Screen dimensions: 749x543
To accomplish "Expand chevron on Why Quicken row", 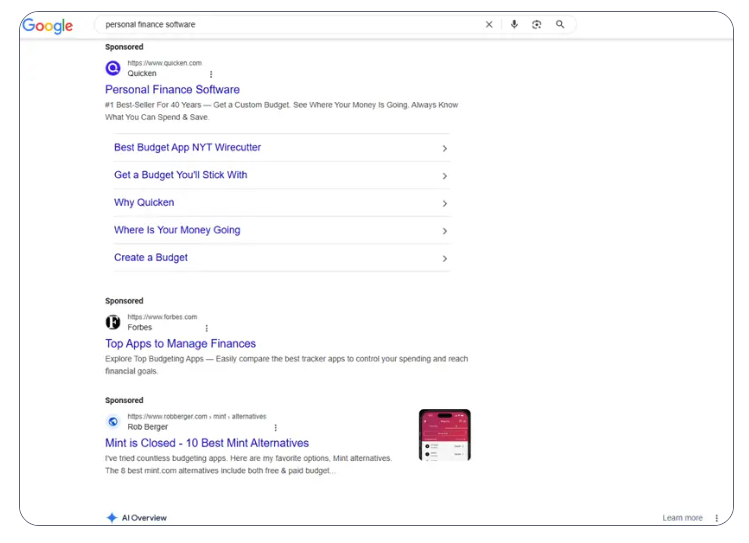I will point(444,203).
